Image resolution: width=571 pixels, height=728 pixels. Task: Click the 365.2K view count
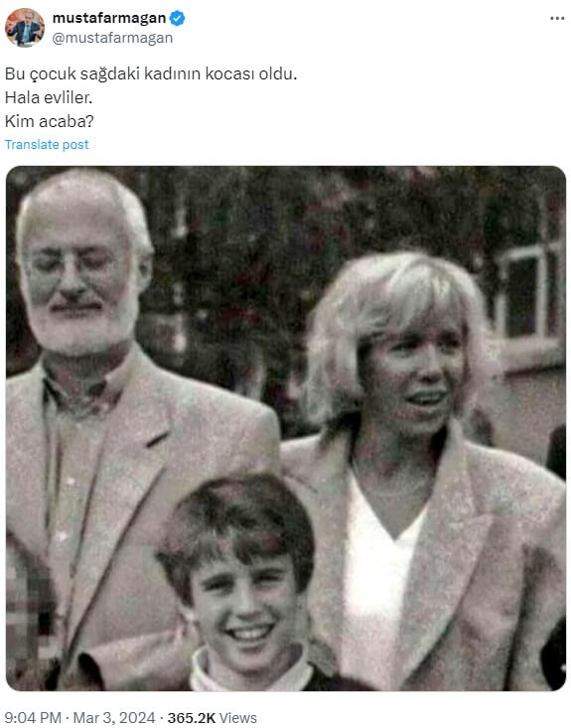click(192, 718)
